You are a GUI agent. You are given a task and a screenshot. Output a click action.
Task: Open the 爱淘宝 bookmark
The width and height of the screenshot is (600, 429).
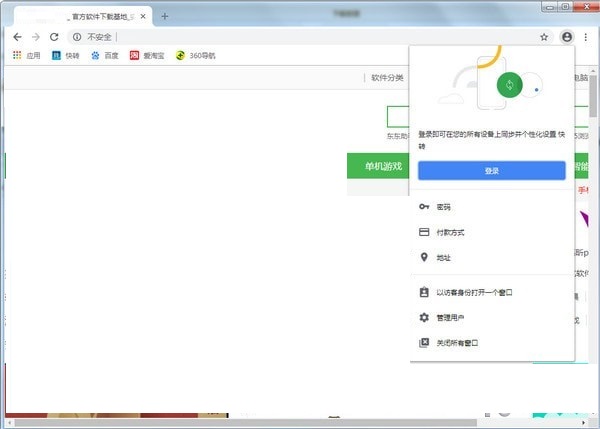(x=147, y=55)
